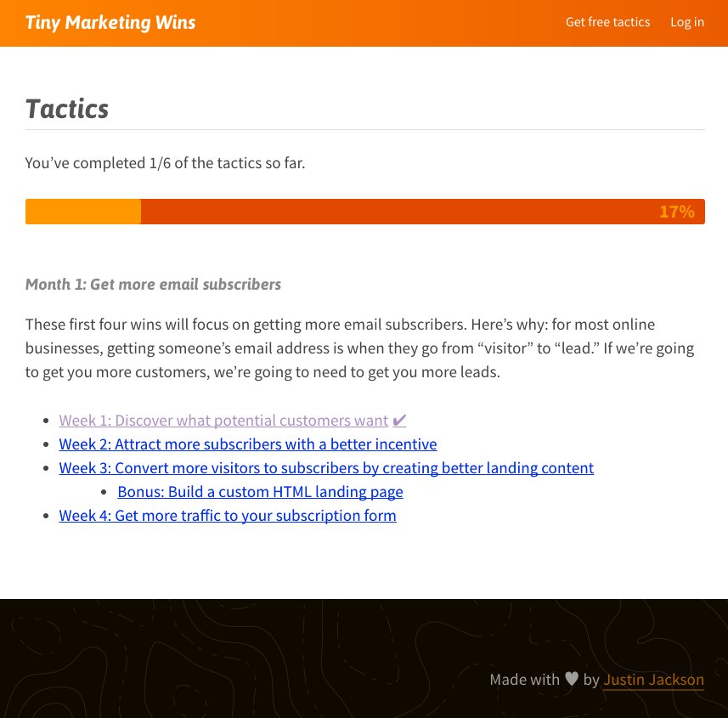Click the heart icon in the footer
The width and height of the screenshot is (728, 718).
(x=572, y=680)
